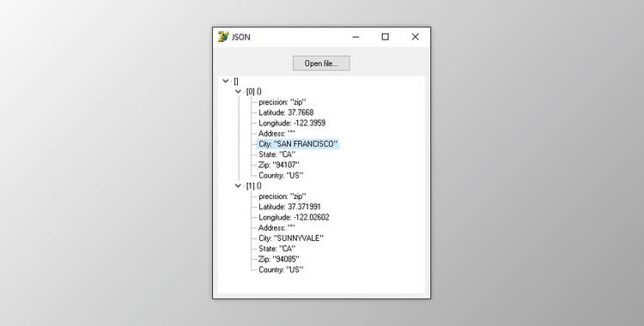Select City: "SAN FRANCISCO" row
Viewport: 644px width, 326px height.
(298, 144)
